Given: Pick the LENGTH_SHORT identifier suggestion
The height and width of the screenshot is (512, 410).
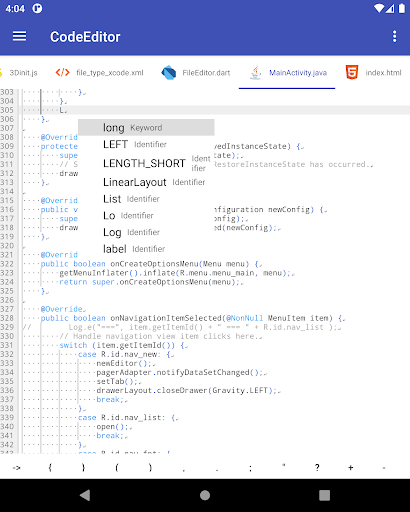Looking at the screenshot, I should point(146,163).
